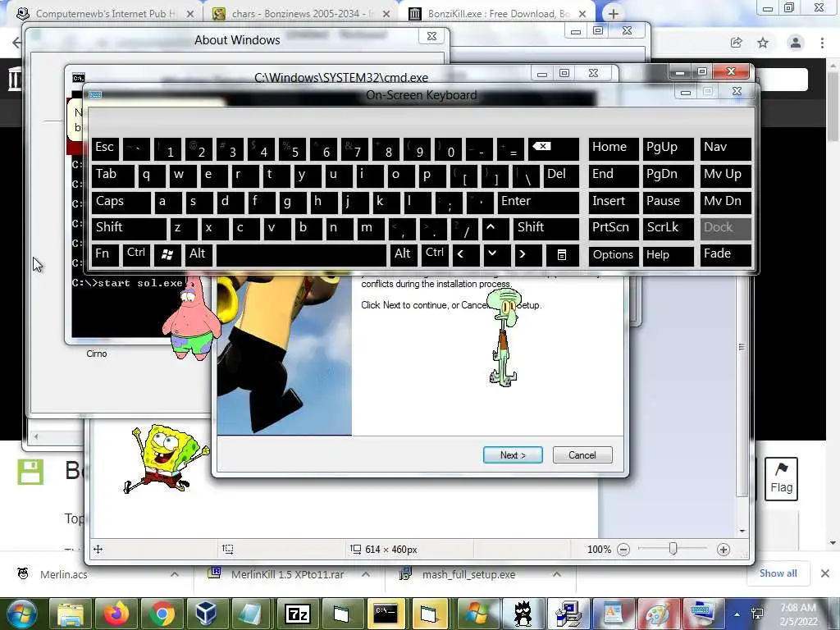Click Cancel in the setup wizard
This screenshot has height=630, width=840.
582,454
